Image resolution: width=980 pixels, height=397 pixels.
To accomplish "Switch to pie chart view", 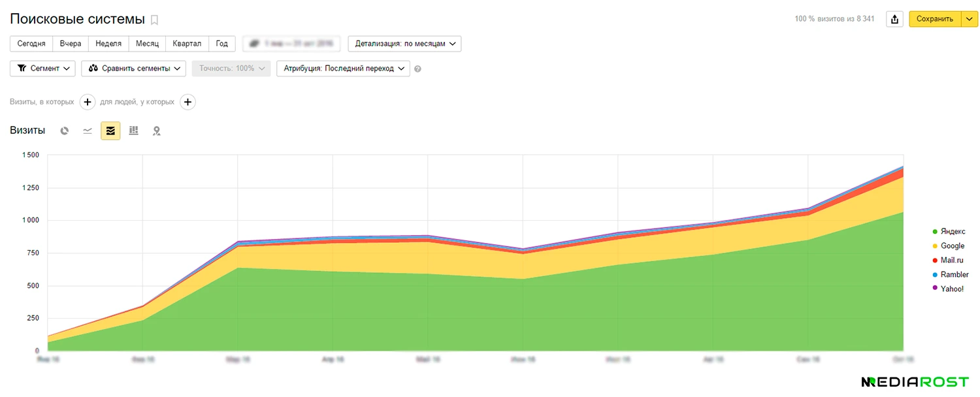I will coord(65,131).
